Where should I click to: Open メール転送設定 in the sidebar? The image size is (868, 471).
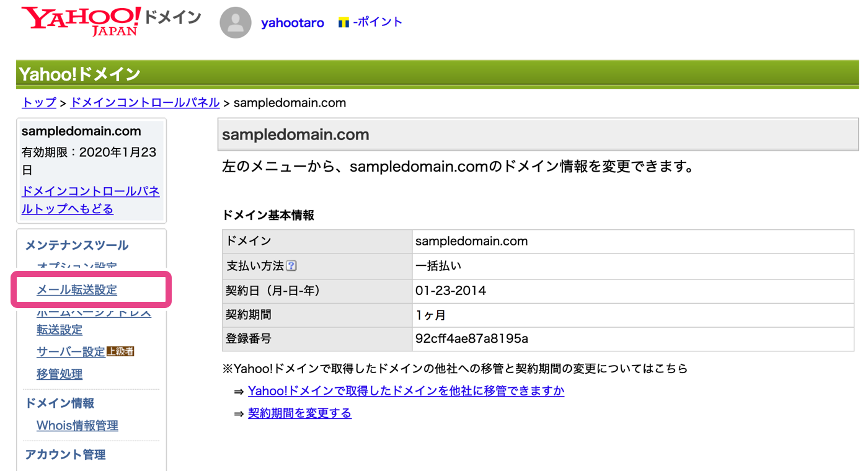click(77, 289)
